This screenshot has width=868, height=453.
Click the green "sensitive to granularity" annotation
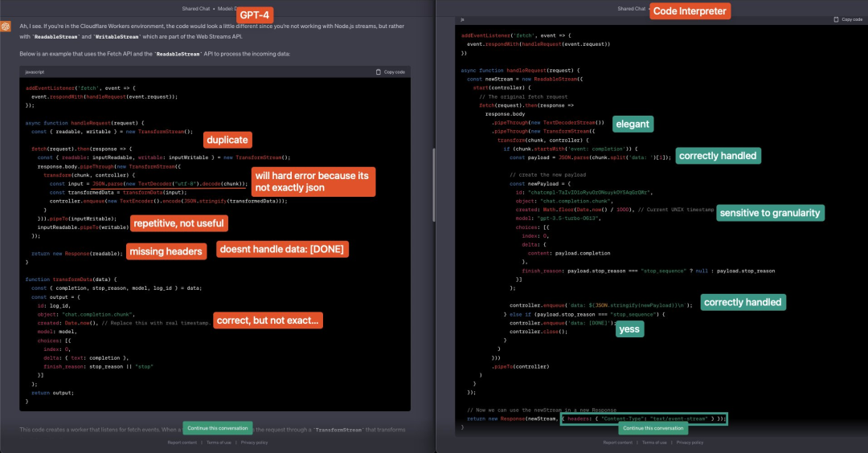click(x=770, y=213)
